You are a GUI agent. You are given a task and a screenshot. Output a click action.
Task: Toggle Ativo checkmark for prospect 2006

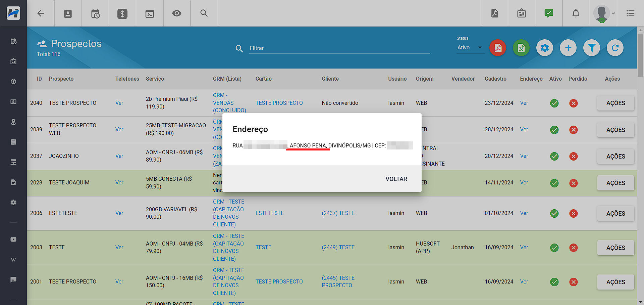(554, 213)
